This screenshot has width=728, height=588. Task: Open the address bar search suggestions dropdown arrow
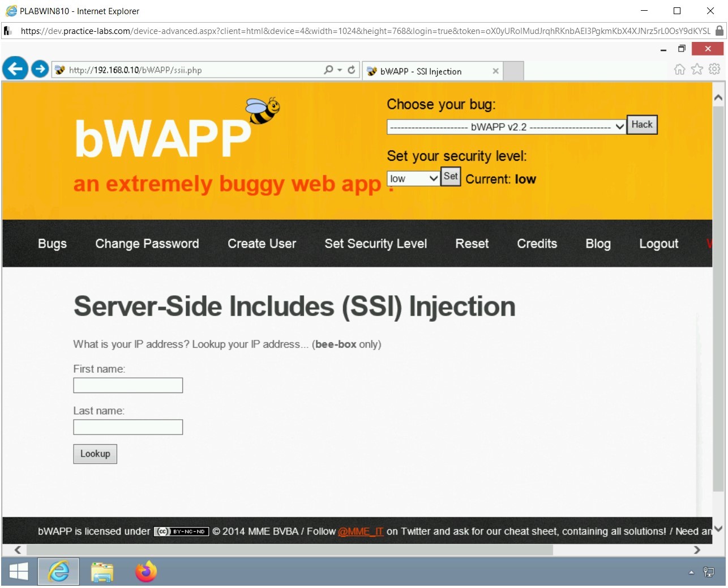point(339,69)
